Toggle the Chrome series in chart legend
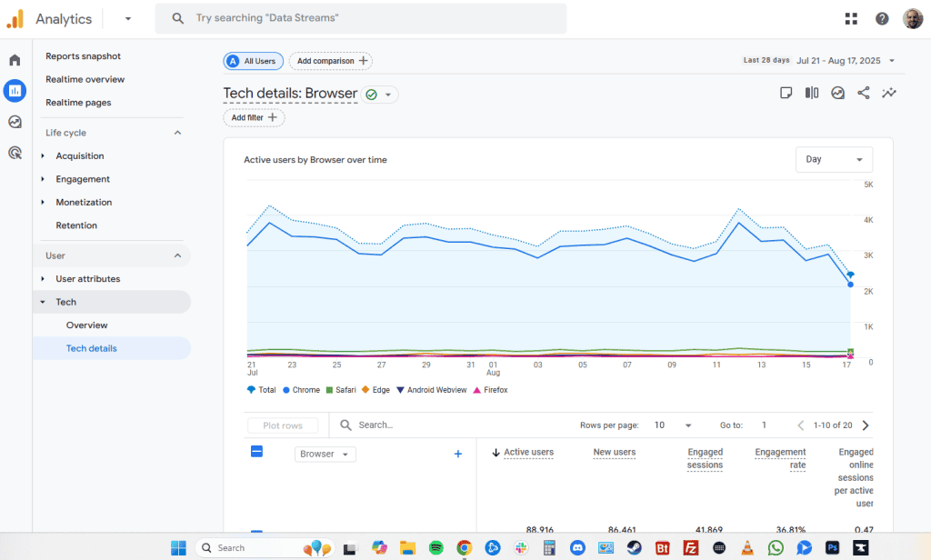 [301, 390]
